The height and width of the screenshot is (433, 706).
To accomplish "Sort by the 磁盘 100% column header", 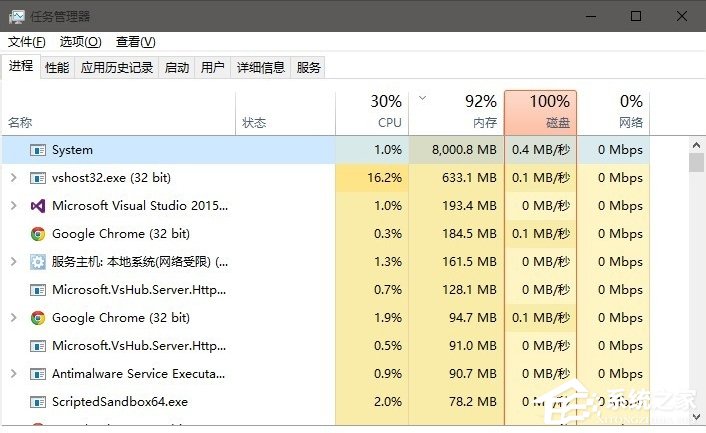I will point(540,112).
